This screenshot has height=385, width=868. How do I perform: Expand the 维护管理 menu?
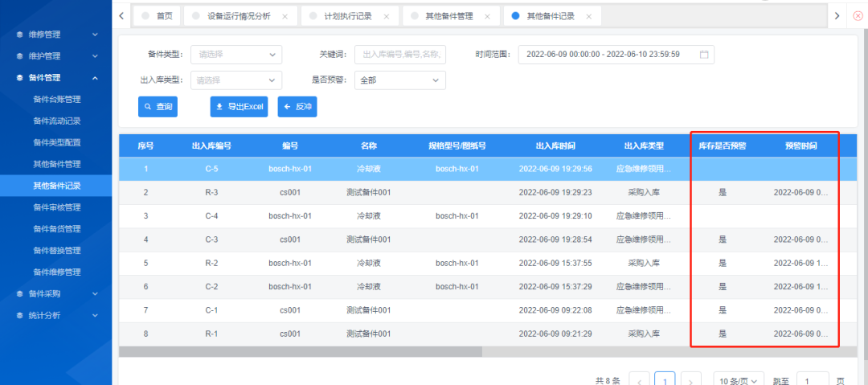click(95, 56)
